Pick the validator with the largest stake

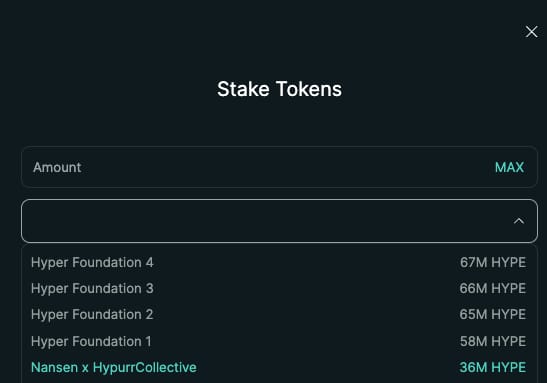(x=278, y=262)
